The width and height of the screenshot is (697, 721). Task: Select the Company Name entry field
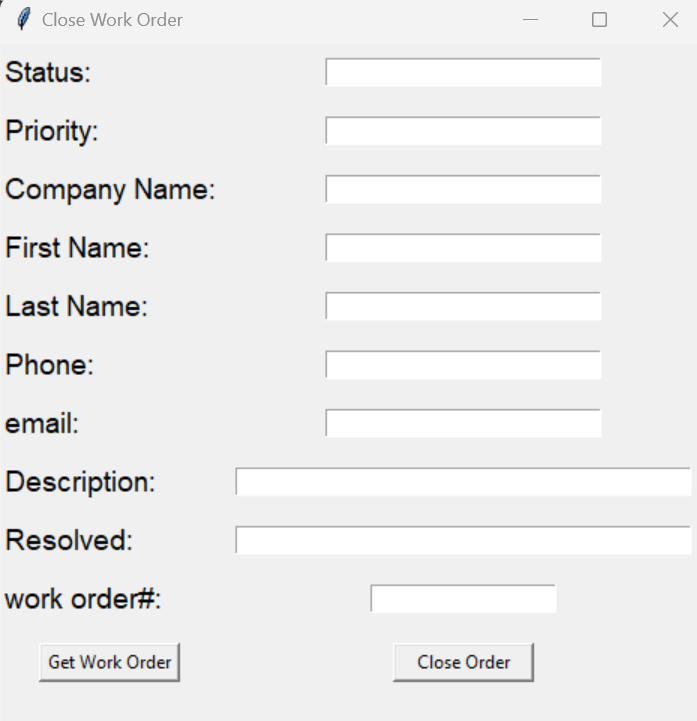pos(463,189)
